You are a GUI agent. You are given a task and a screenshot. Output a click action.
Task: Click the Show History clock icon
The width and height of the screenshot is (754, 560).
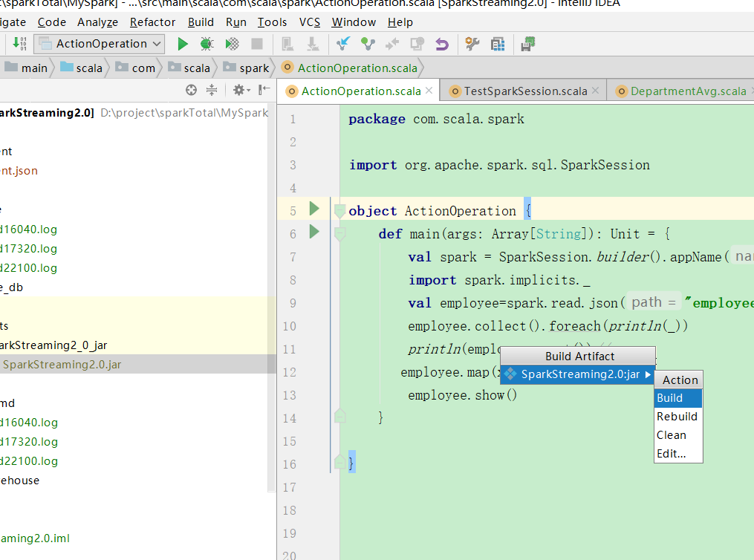[417, 44]
